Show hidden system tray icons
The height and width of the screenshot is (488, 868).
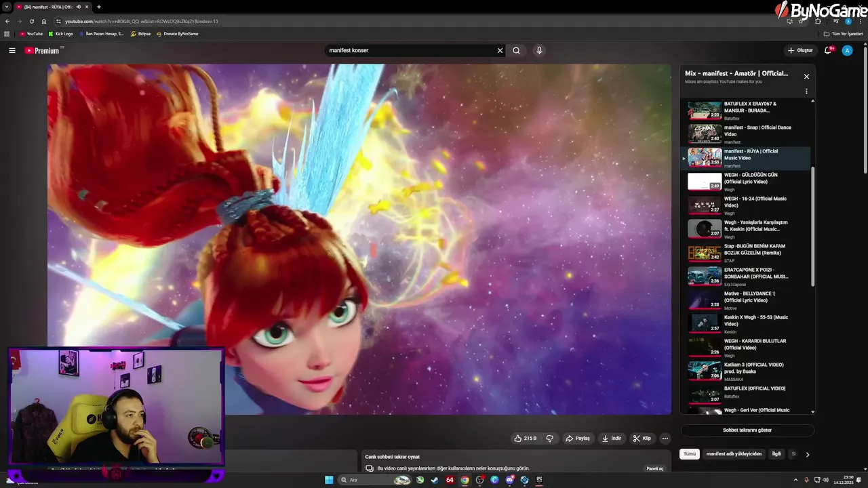tap(795, 480)
